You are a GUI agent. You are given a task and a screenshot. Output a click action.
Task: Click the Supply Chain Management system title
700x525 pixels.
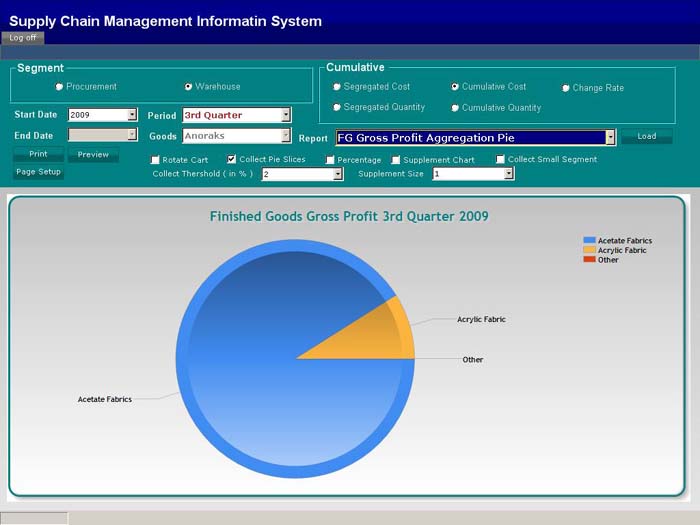tap(165, 21)
